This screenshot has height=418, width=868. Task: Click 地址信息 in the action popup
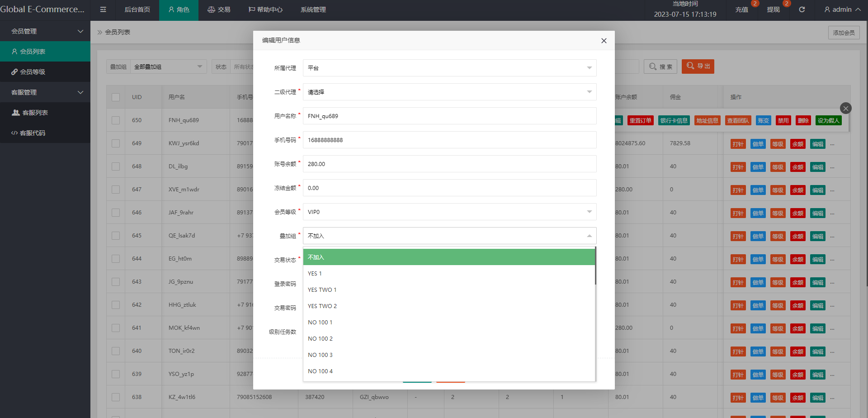[x=708, y=121]
